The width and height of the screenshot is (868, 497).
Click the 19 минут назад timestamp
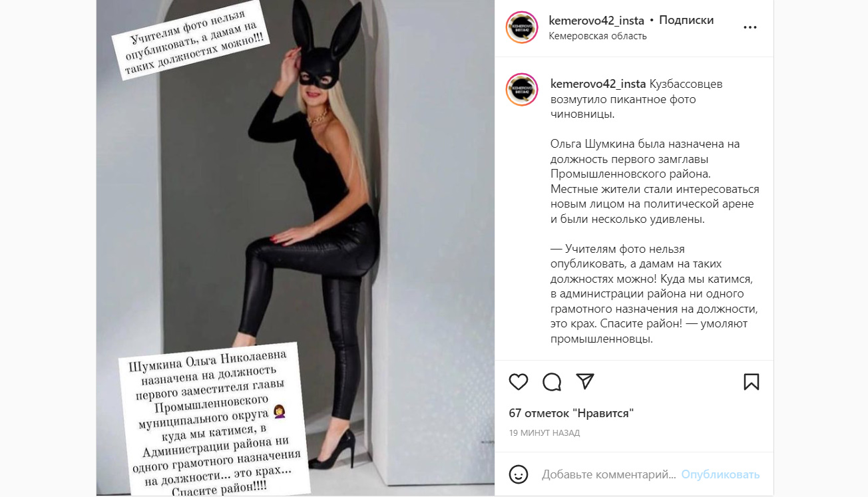click(544, 432)
